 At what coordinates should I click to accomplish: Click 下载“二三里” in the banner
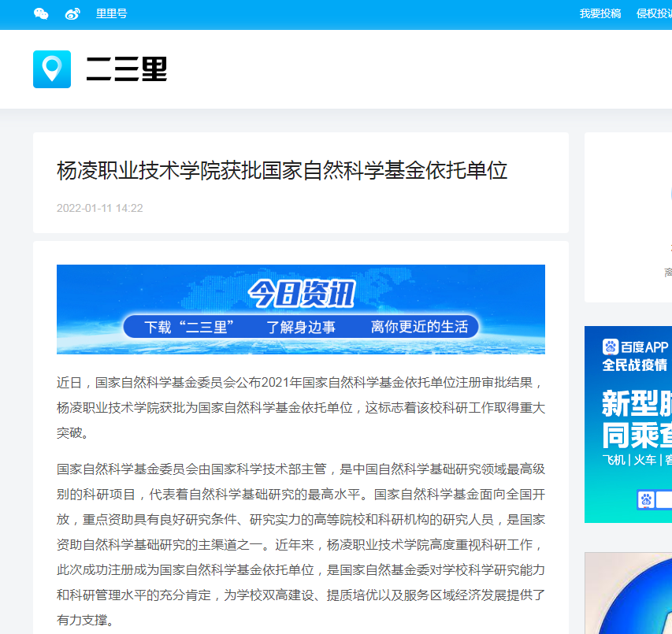[189, 327]
